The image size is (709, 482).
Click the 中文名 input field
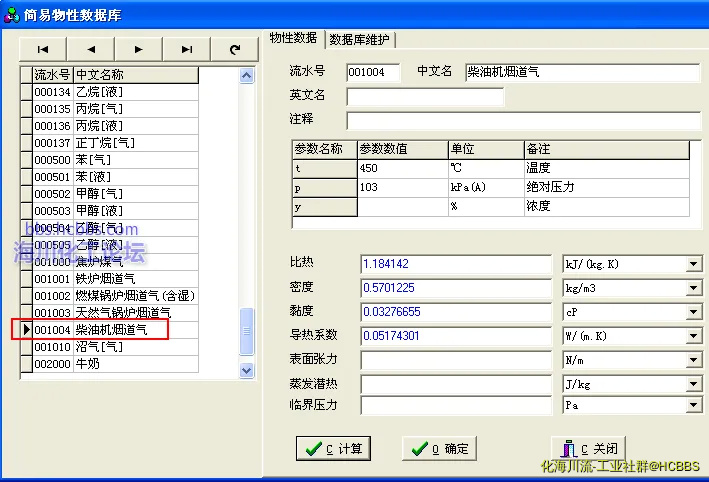(x=582, y=72)
